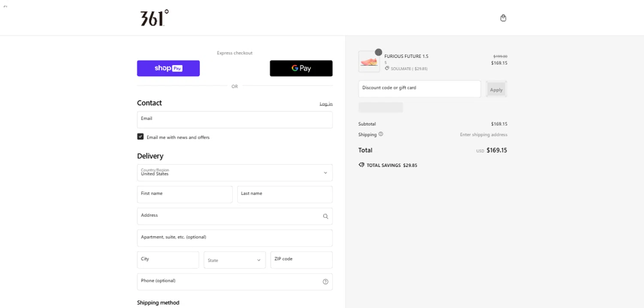Screen dimensions: 644x308
Task: Select the Phone (optional) field
Action: tap(235, 282)
